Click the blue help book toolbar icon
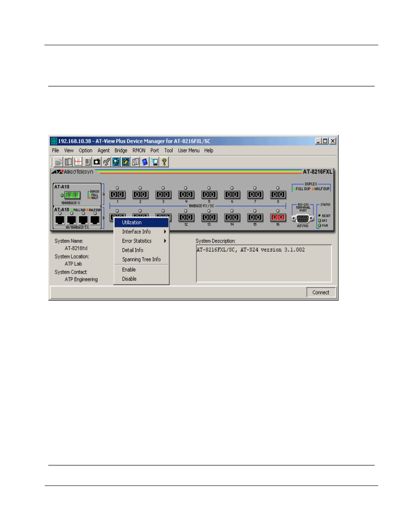Viewport: 411px width, 532px height. (145, 162)
